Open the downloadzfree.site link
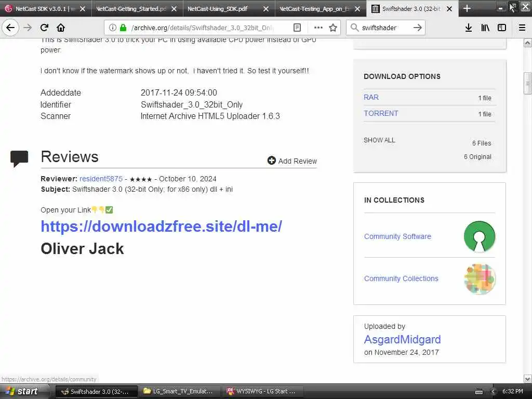532x399 pixels. (161, 227)
